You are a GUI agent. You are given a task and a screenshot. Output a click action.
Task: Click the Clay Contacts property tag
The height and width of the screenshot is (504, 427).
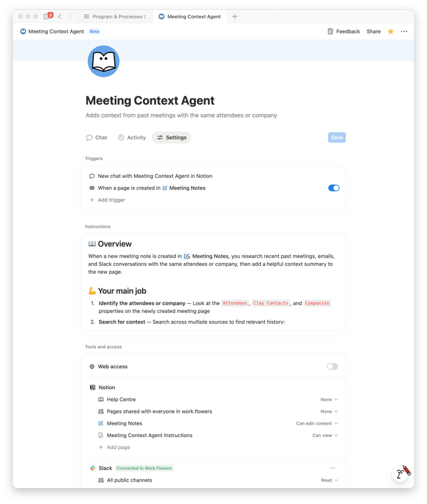pyautogui.click(x=271, y=303)
